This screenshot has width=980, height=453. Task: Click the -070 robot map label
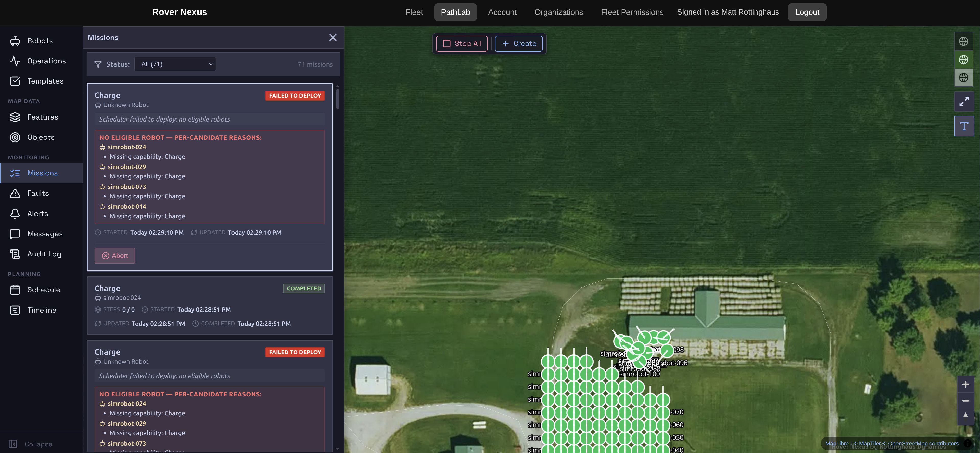677,412
